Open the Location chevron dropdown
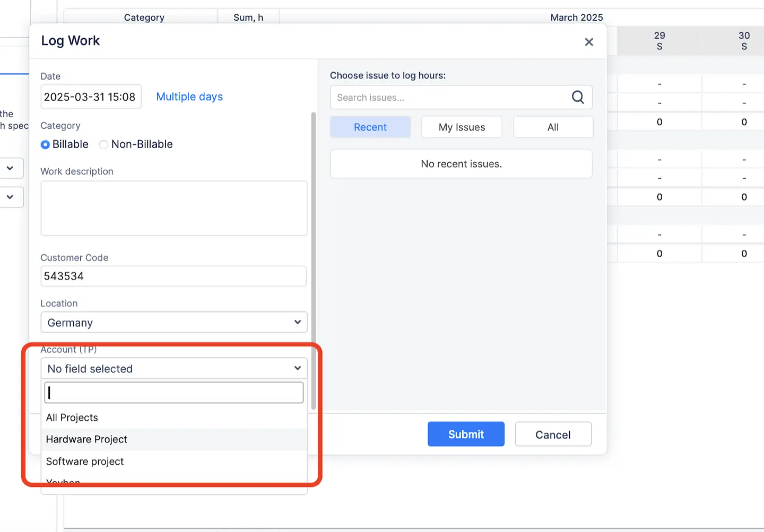 point(297,322)
